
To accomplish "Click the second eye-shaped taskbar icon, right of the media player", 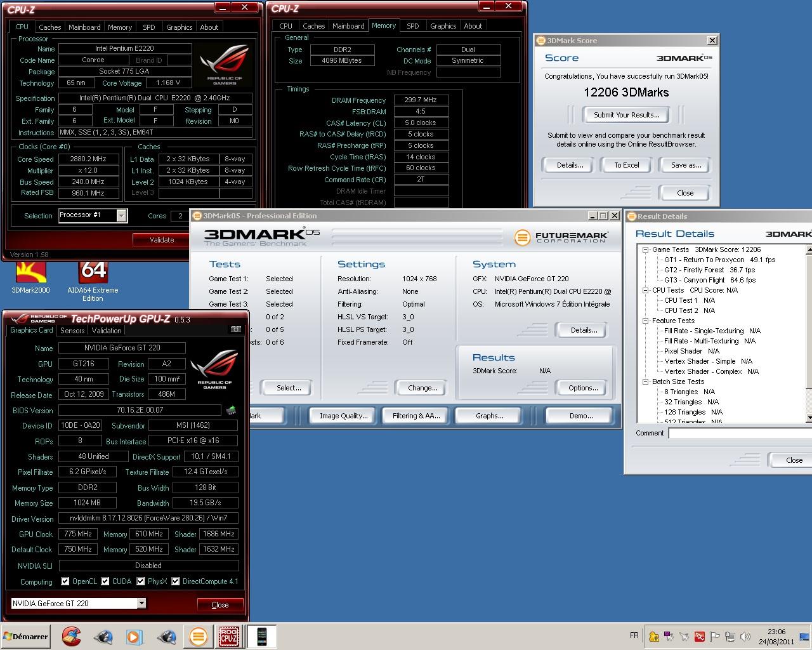I will (x=166, y=636).
